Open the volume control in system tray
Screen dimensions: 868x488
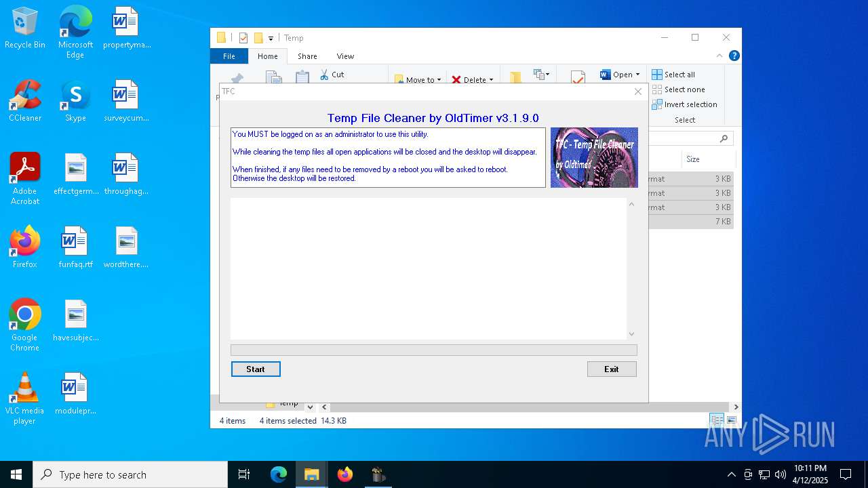pos(781,474)
